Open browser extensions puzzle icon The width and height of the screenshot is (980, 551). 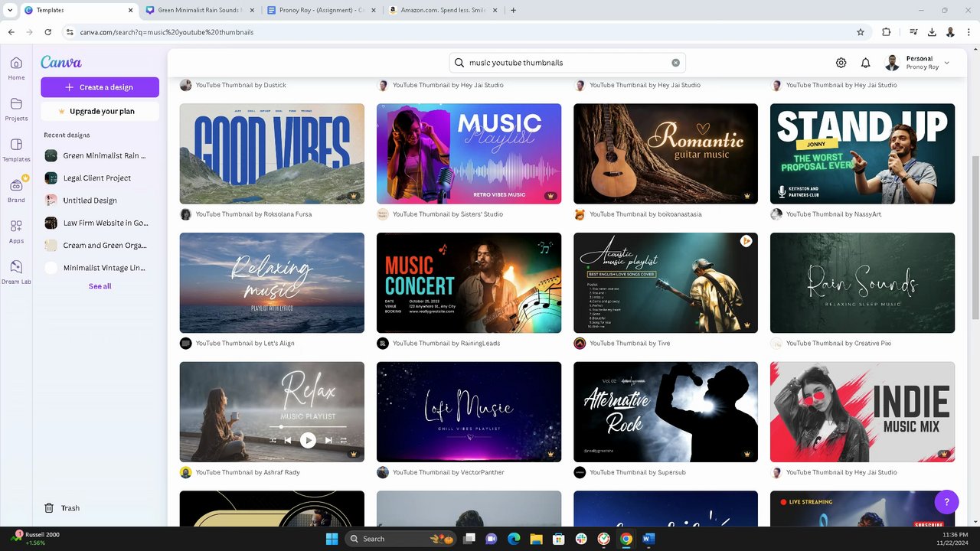[886, 32]
